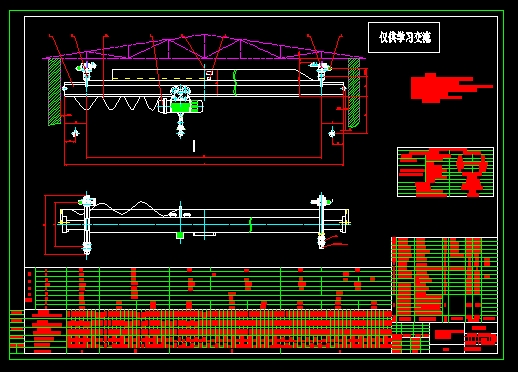Select the parts list table above the title block
This screenshot has width=518, height=372.
pos(444,279)
